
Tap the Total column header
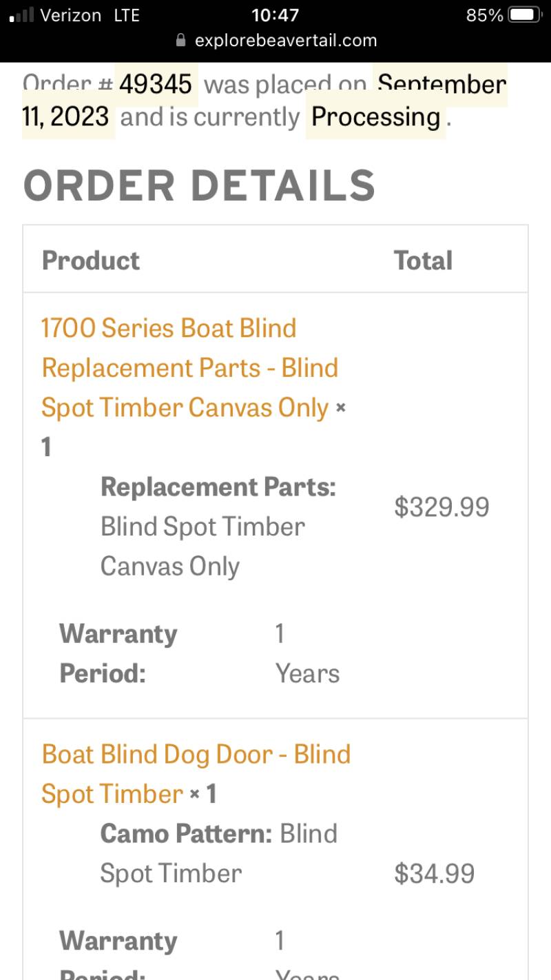423,261
